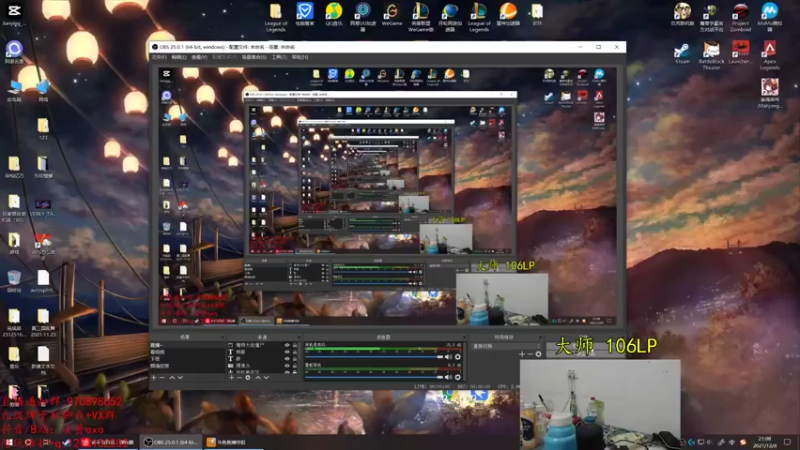Select the 123 folder on the desktop
Viewport: 800px width, 450px height.
point(43,129)
